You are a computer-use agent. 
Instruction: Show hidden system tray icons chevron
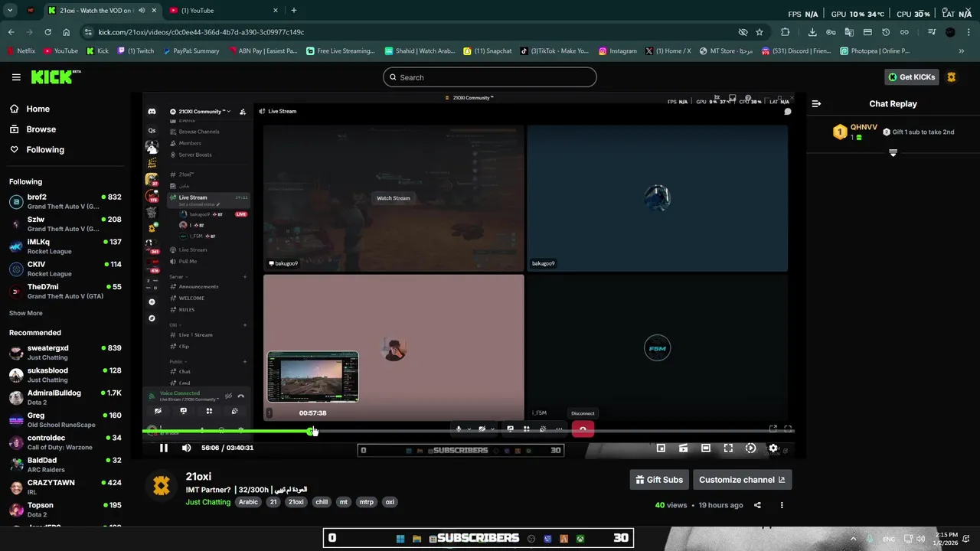[x=853, y=539]
